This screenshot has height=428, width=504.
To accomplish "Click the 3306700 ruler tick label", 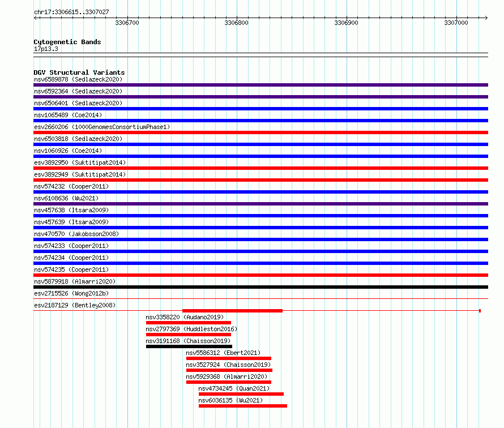I will (x=127, y=23).
